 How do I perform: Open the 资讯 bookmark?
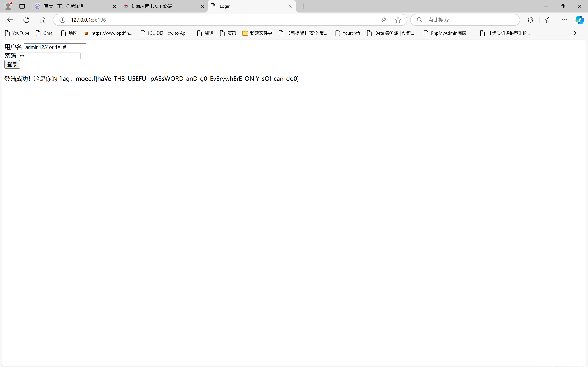(228, 33)
